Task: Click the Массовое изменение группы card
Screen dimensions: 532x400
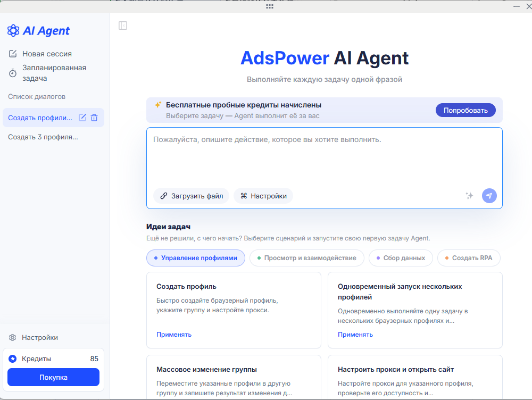Action: click(234, 377)
